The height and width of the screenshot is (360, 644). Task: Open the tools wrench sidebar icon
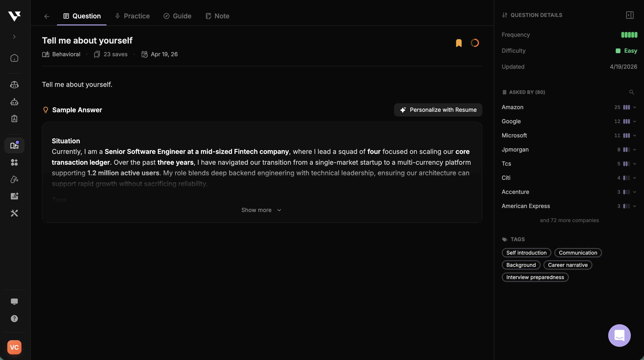(14, 213)
